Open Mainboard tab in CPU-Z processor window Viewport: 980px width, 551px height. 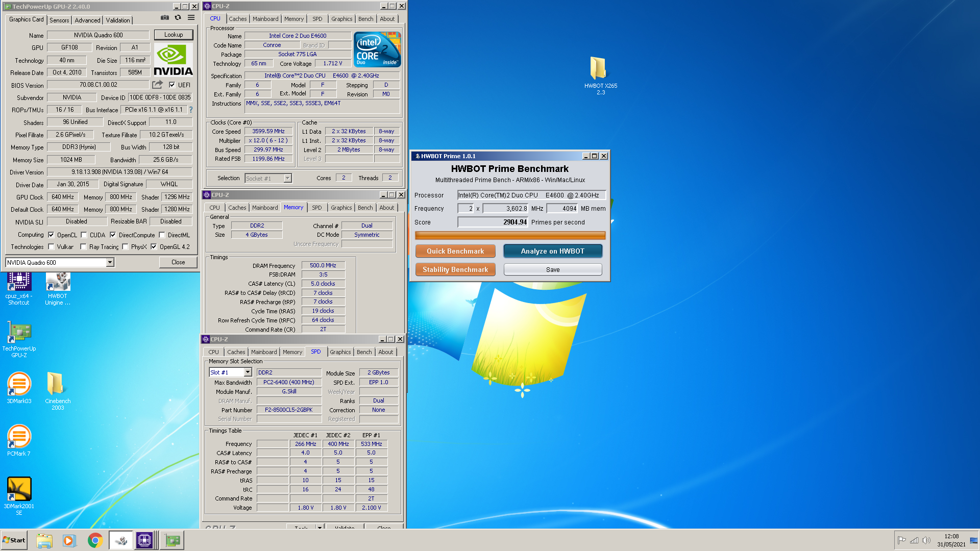[265, 19]
